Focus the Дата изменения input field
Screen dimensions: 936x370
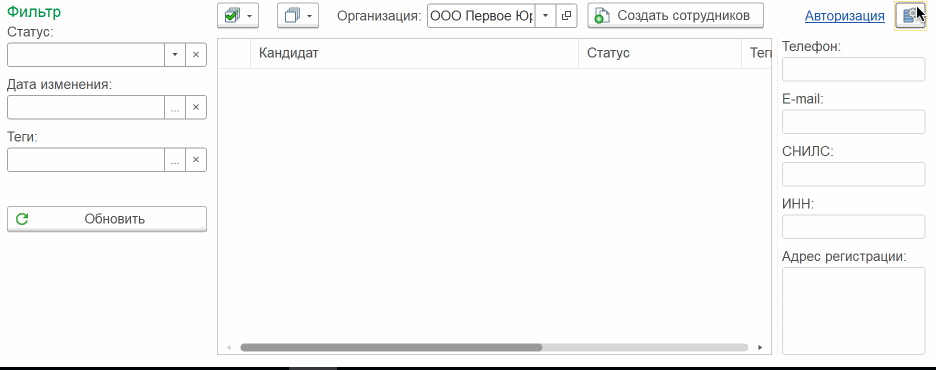86,107
